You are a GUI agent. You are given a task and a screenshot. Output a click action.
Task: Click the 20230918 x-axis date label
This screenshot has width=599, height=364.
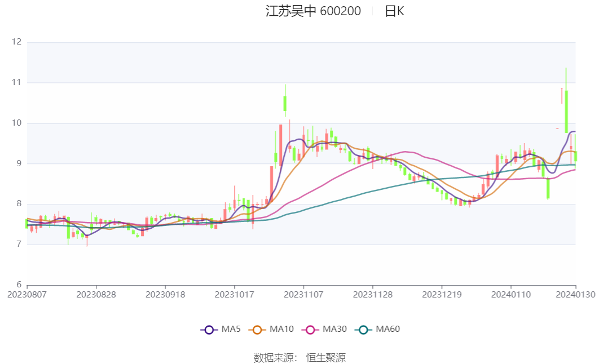click(x=165, y=295)
